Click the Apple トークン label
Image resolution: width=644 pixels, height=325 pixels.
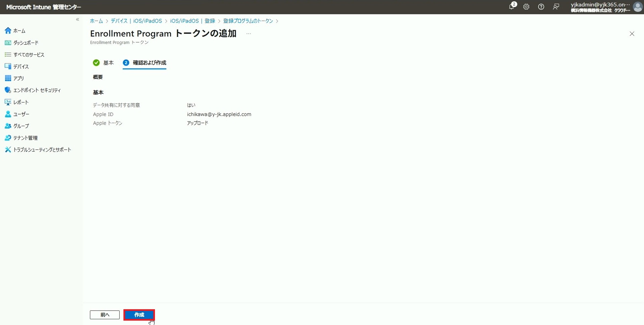(x=108, y=123)
